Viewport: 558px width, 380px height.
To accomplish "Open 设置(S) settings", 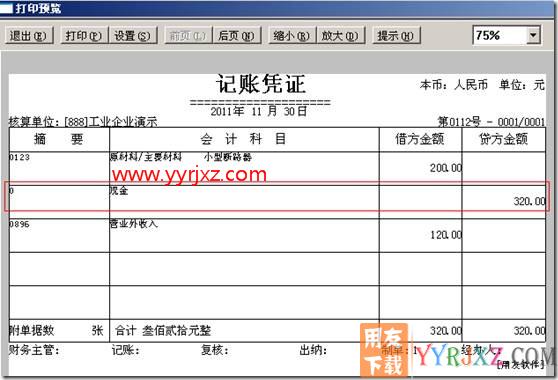I will coord(133,35).
